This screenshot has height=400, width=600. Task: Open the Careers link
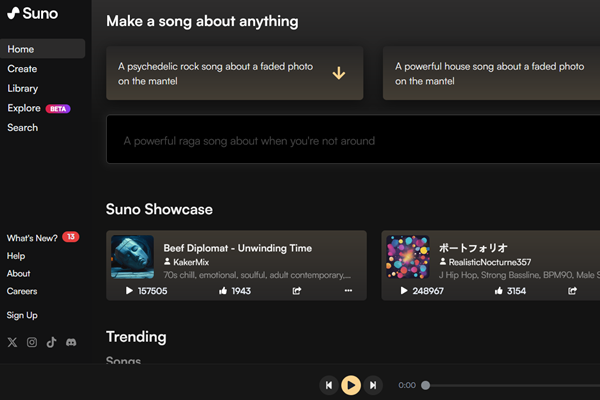(22, 291)
